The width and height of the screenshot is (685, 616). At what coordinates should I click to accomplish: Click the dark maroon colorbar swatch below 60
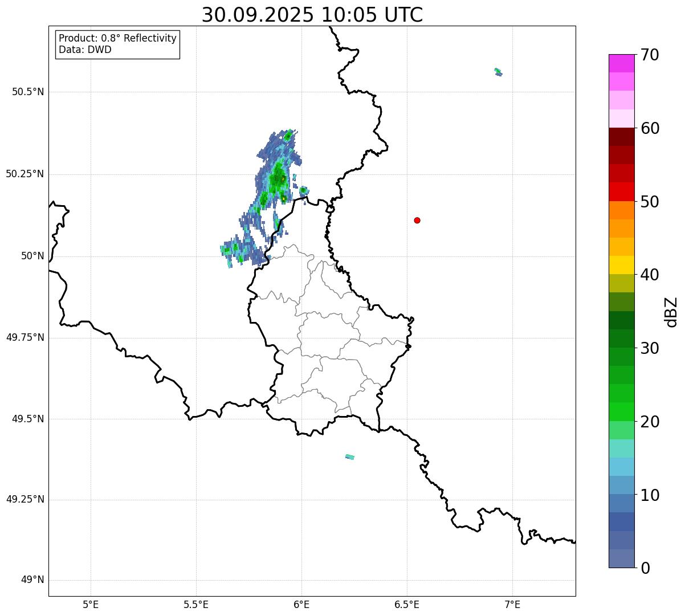(x=621, y=137)
